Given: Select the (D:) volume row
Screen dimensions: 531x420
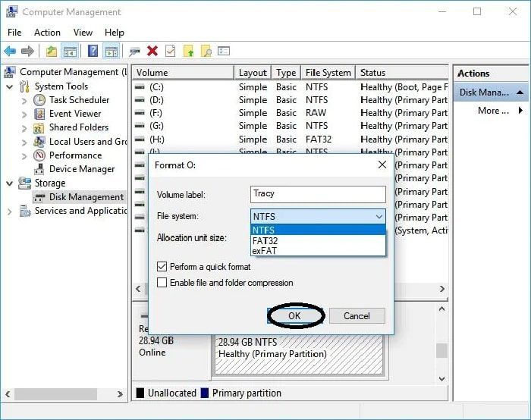Looking at the screenshot, I should click(291, 100).
